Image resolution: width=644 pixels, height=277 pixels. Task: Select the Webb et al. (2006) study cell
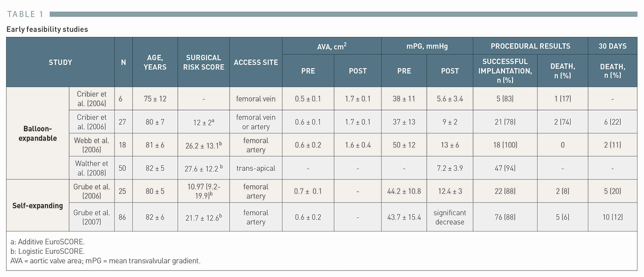point(91,145)
